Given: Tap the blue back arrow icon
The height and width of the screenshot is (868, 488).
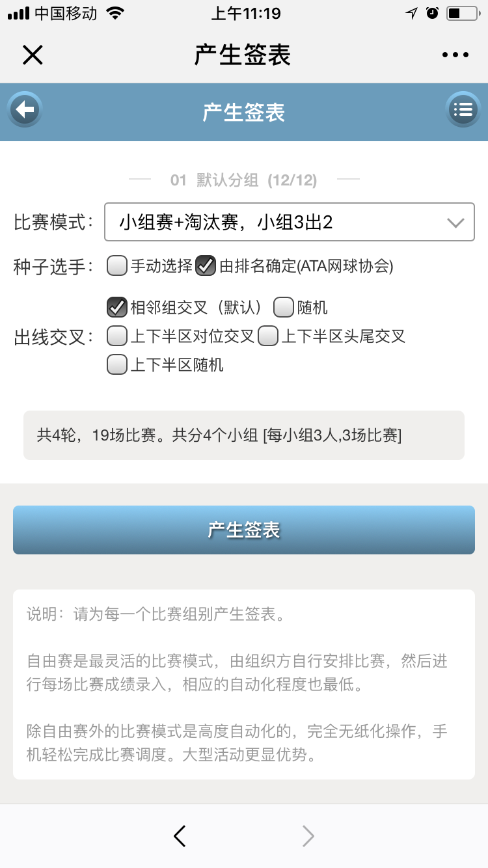Looking at the screenshot, I should (25, 109).
